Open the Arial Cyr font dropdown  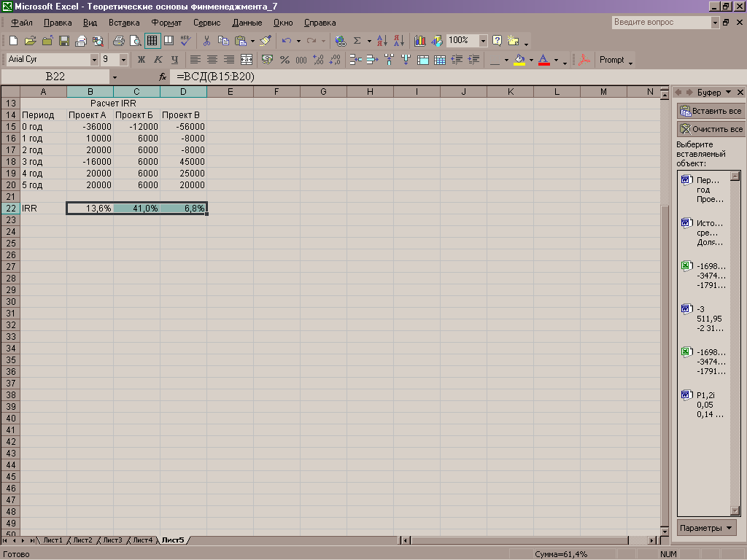pos(94,60)
